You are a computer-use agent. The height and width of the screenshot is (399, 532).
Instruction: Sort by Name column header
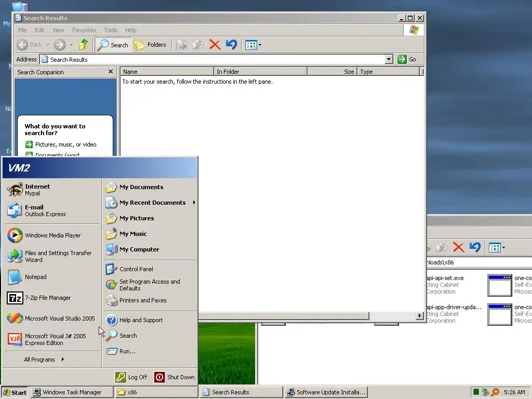coord(167,72)
